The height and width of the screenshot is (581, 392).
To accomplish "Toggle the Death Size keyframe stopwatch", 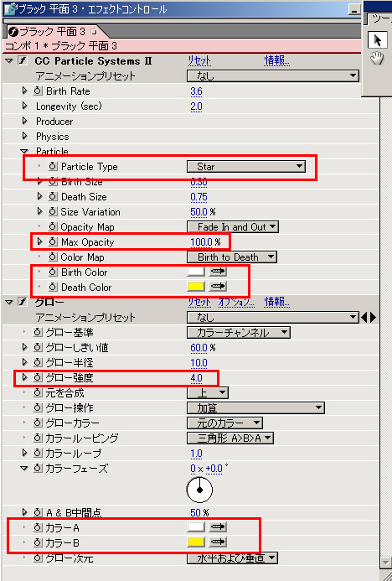I will point(53,197).
